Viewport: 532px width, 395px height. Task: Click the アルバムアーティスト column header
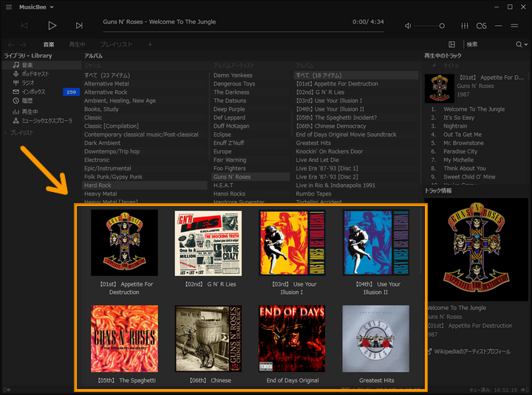tap(233, 66)
